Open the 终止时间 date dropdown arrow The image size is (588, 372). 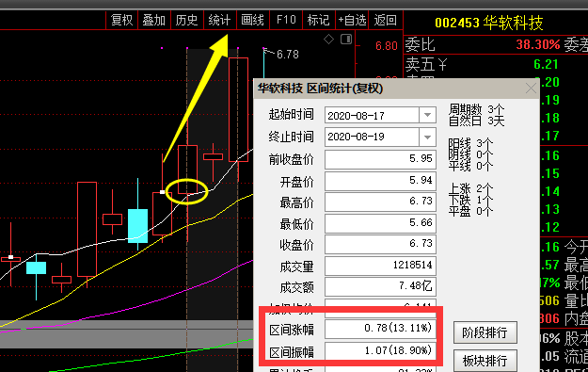click(x=427, y=137)
